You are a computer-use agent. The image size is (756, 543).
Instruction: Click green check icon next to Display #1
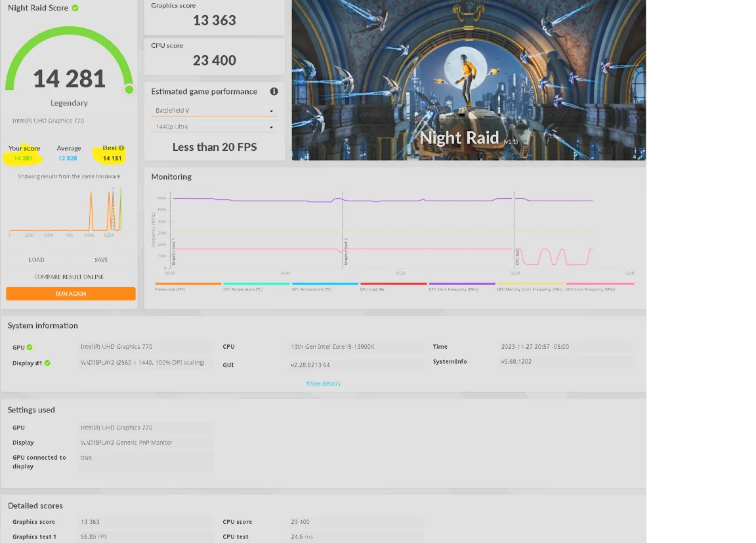(x=47, y=363)
